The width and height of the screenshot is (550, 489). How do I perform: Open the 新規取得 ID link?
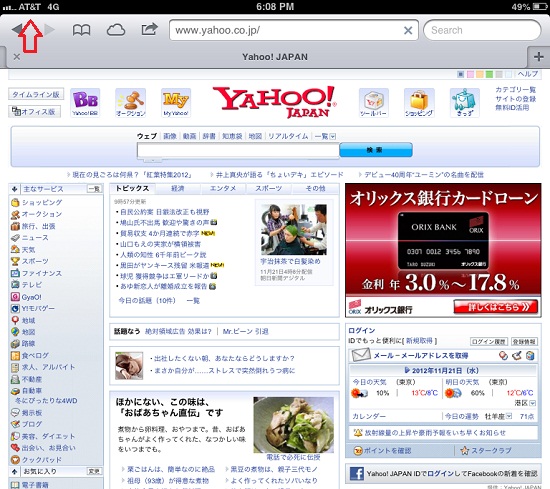419,341
